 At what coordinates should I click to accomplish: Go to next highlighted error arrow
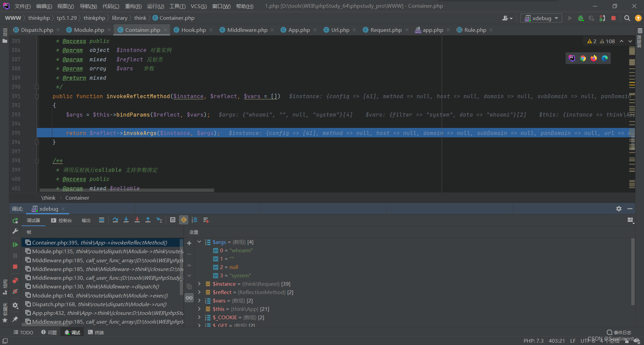tap(630, 41)
